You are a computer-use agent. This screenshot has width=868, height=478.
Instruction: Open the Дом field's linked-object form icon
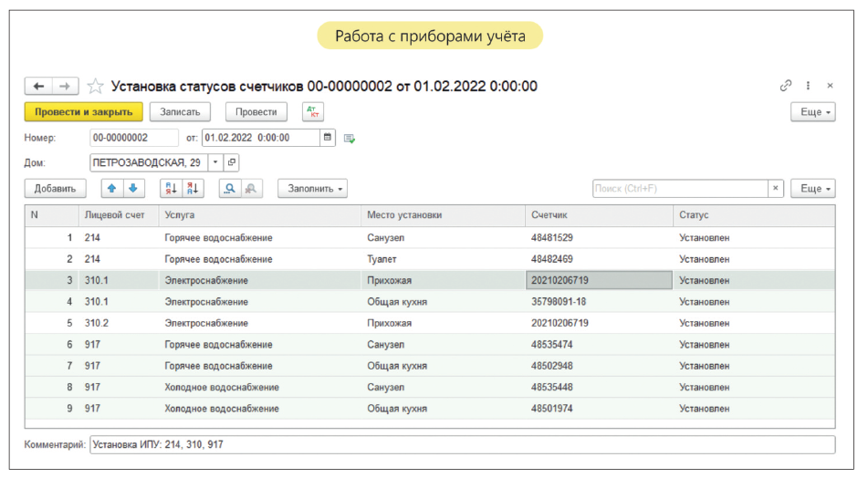pyautogui.click(x=232, y=162)
